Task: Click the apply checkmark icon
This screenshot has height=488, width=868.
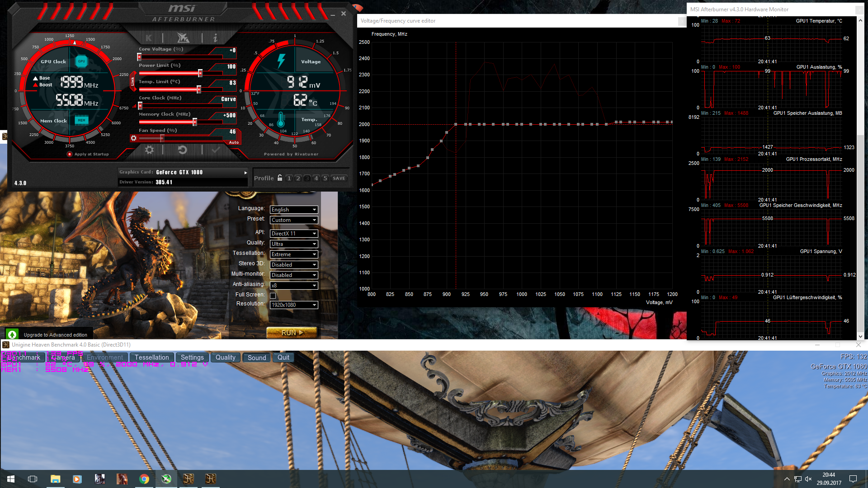Action: (216, 150)
